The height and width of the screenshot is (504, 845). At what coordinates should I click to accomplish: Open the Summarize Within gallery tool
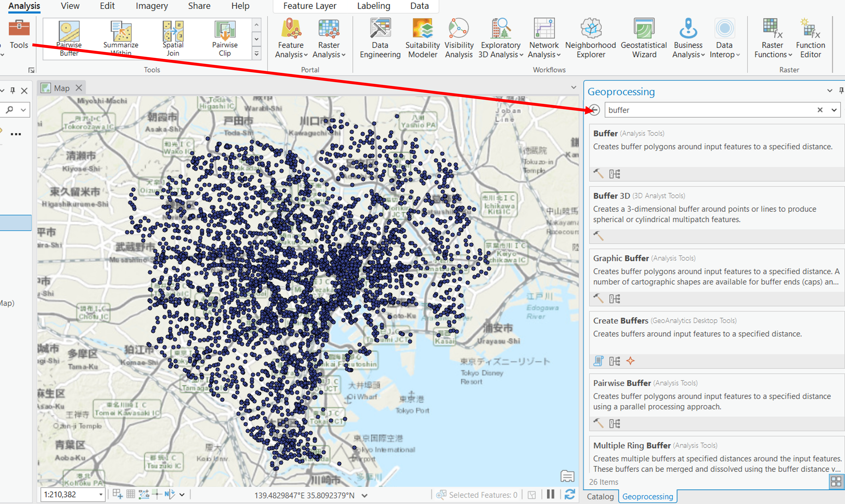121,38
